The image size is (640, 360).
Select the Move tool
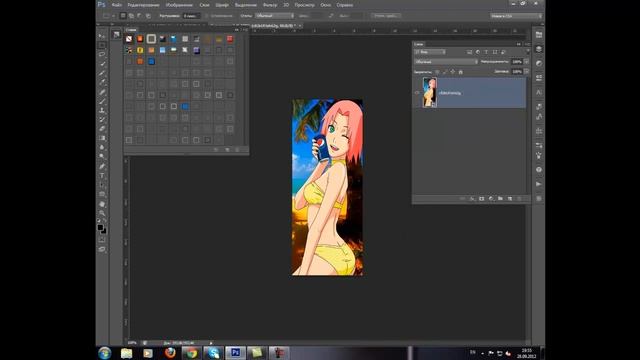click(102, 36)
